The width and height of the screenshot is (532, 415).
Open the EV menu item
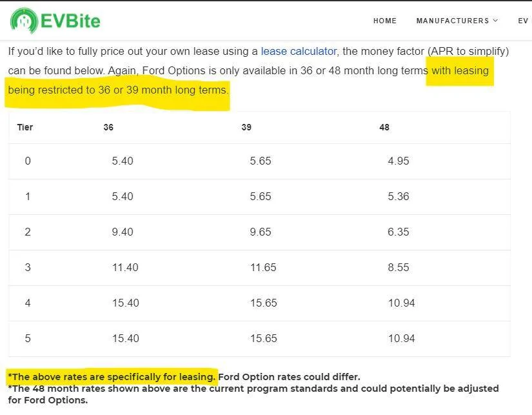click(x=523, y=21)
